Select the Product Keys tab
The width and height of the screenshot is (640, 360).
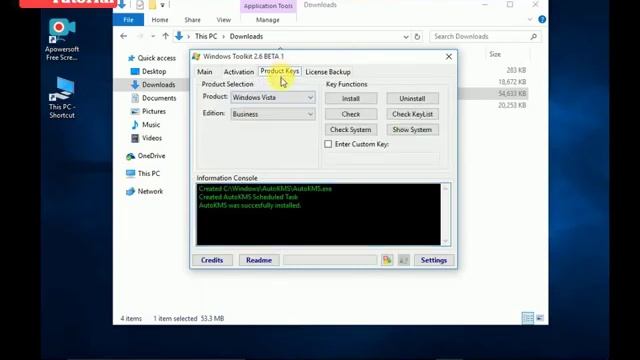tap(280, 71)
